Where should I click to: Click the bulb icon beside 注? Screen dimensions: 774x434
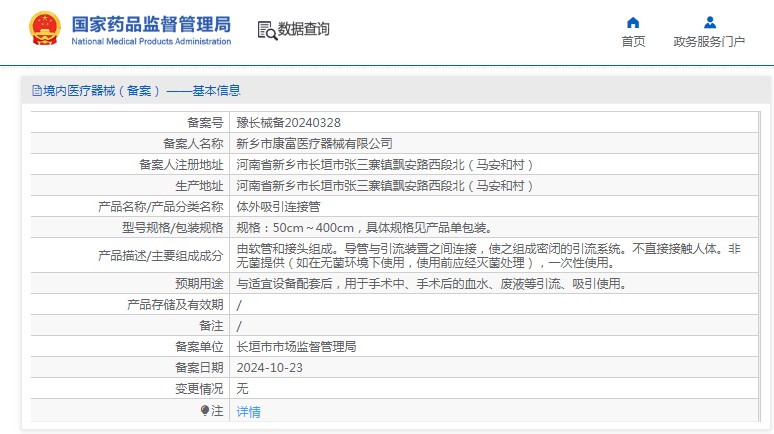(205, 411)
